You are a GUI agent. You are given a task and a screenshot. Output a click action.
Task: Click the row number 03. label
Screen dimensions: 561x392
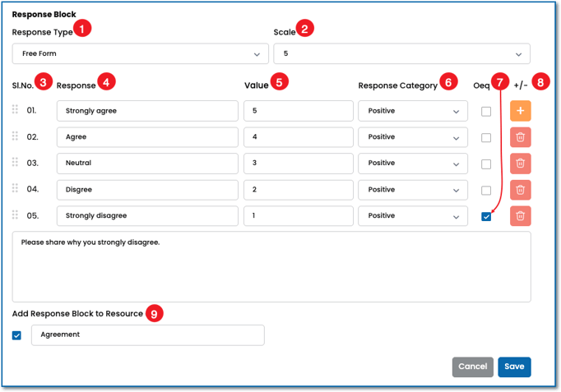(x=33, y=163)
